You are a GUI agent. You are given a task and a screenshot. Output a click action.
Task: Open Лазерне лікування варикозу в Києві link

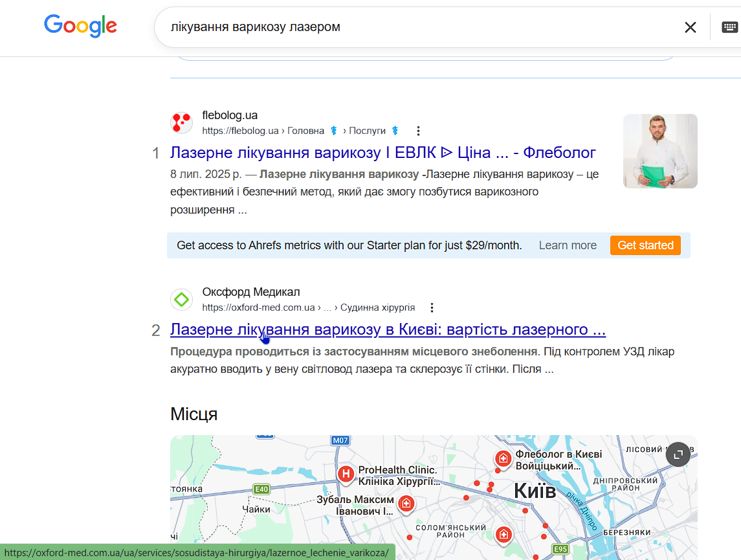point(388,330)
